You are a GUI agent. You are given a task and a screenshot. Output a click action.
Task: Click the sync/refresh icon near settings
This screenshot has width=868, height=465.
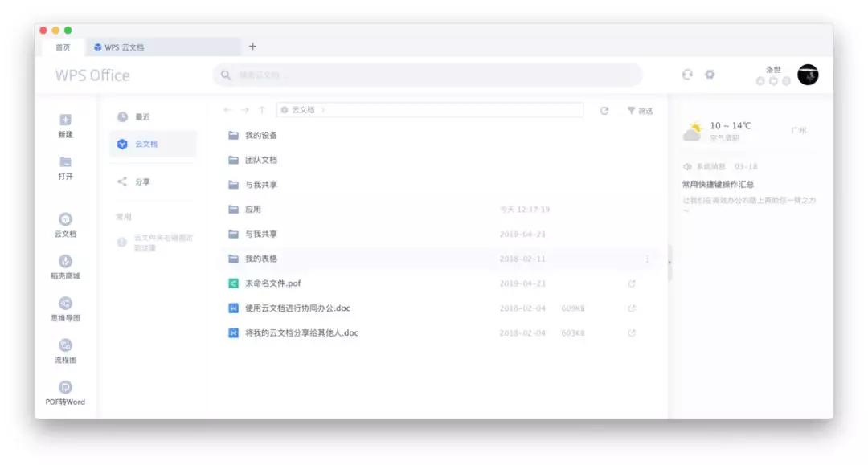pyautogui.click(x=687, y=73)
